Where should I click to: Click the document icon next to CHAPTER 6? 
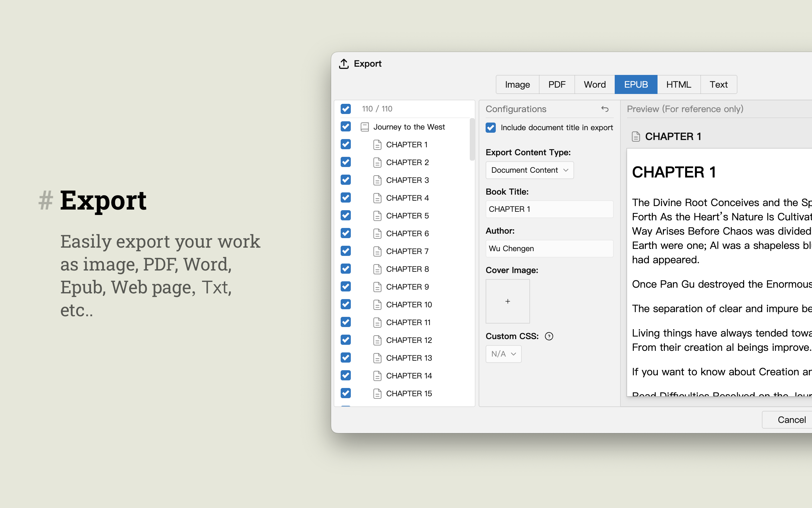(377, 234)
